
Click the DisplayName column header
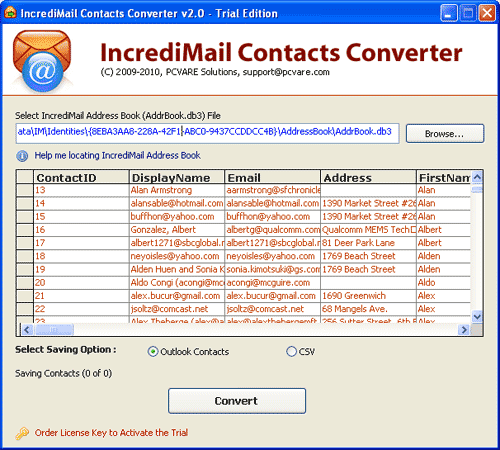177,177
